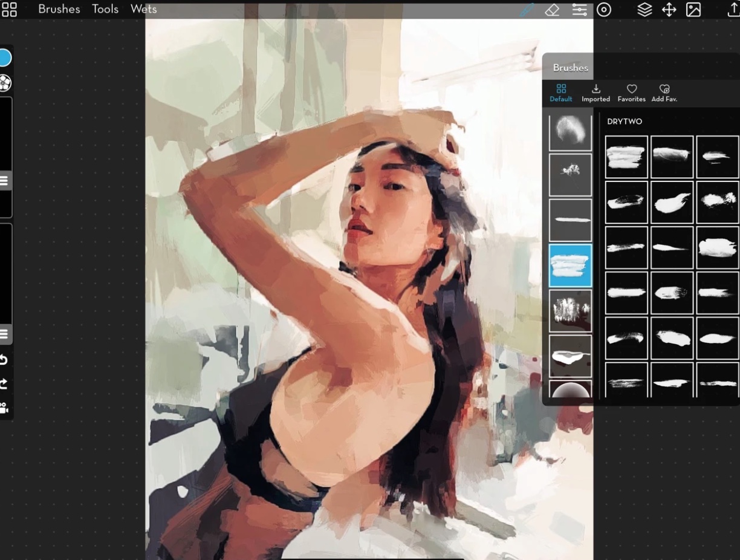Choose DRYTWO brush in row six, first column
Screen dimensions: 740x560
coord(626,380)
